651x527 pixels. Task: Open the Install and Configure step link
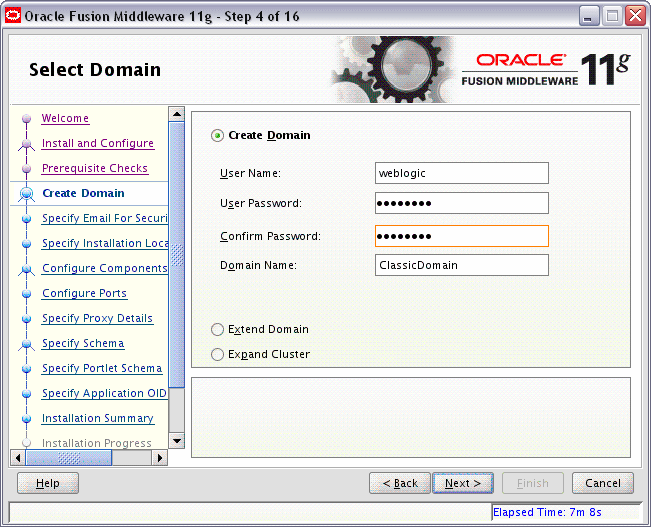tap(98, 143)
